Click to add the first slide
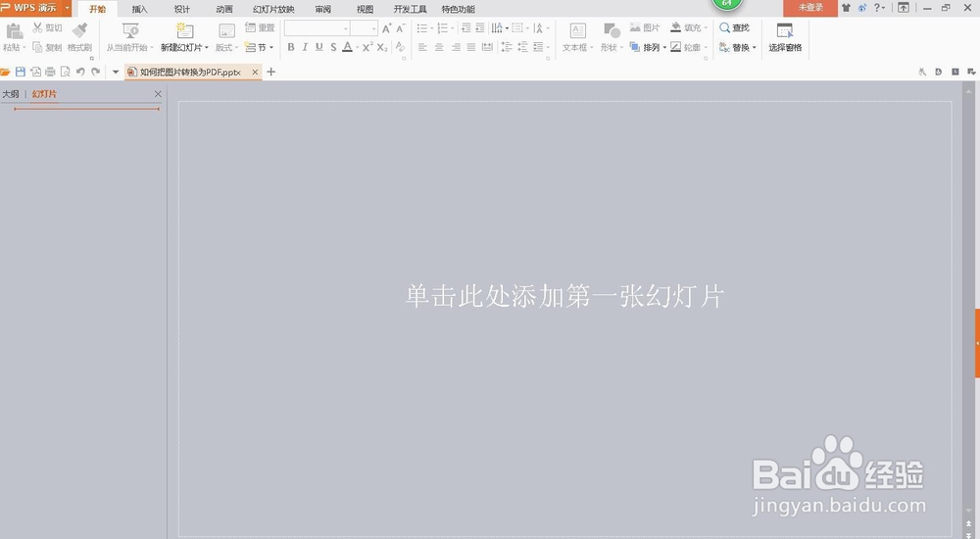The image size is (980, 539). 564,296
